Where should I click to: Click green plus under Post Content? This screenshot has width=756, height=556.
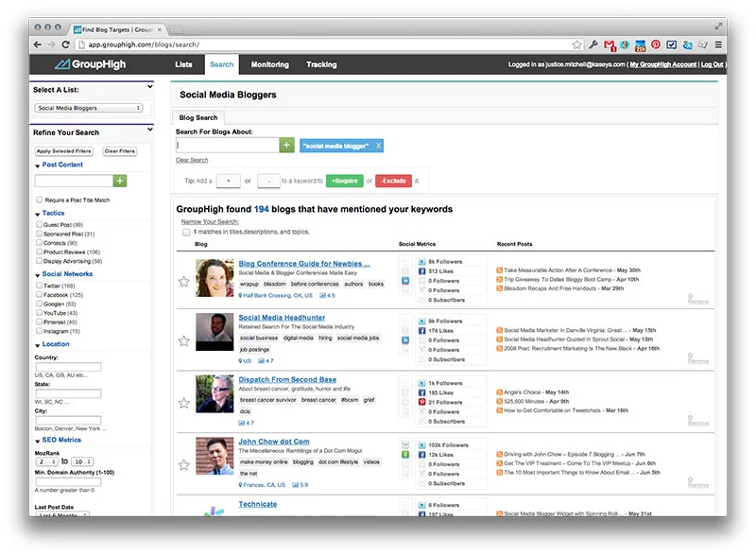[x=120, y=181]
